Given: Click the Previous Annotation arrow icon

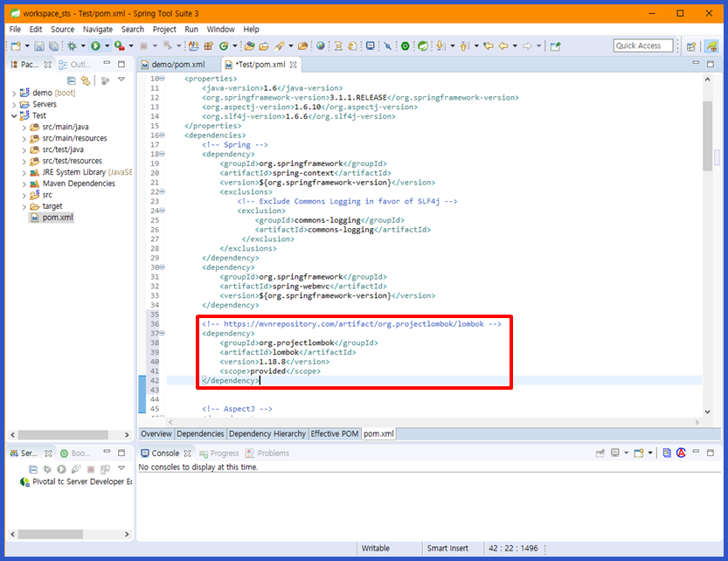Looking at the screenshot, I should point(464,46).
